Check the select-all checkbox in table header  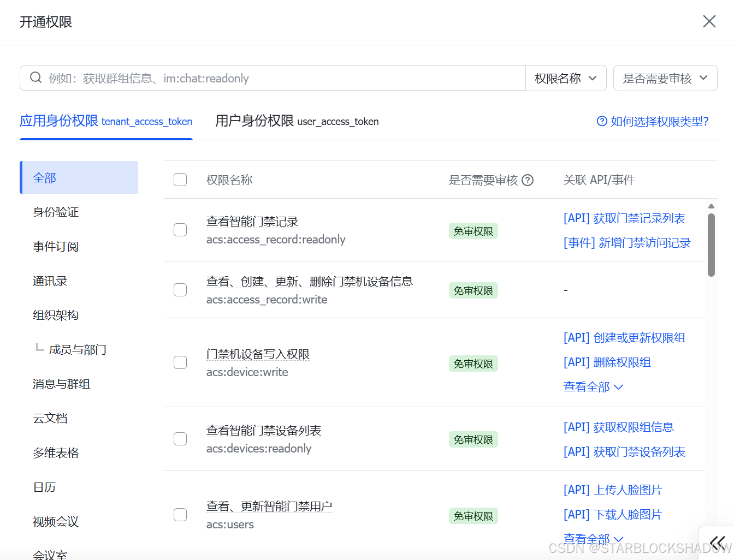(x=180, y=180)
